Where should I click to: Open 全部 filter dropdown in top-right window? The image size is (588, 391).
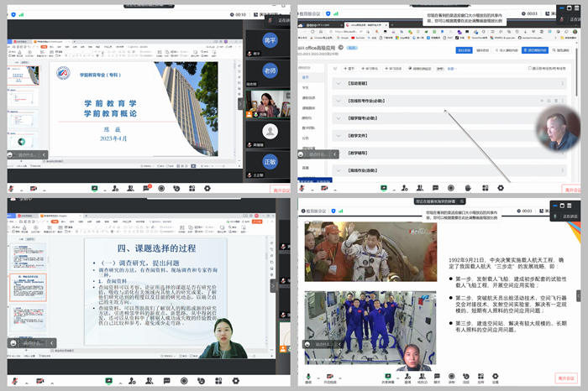[452, 69]
